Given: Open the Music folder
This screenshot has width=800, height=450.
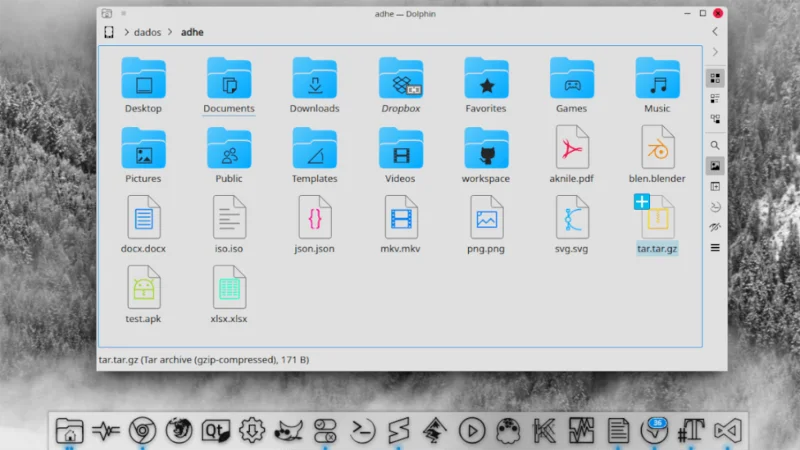Looking at the screenshot, I should click(657, 85).
